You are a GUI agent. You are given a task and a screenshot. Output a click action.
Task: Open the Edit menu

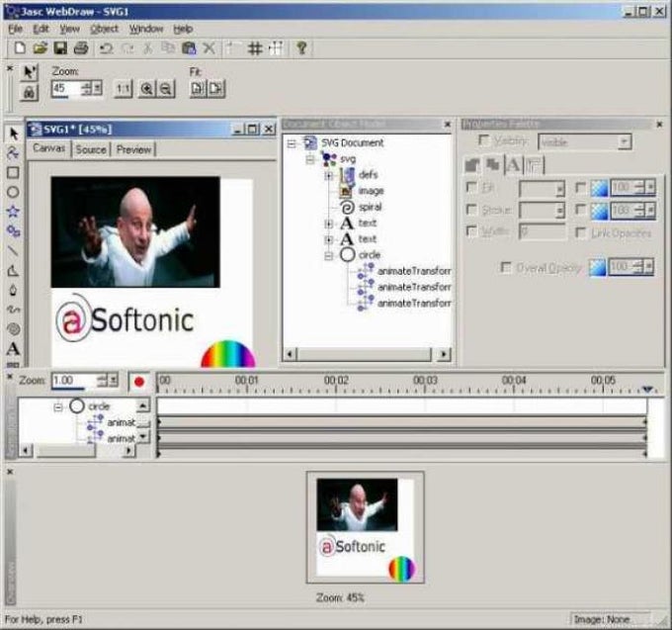42,29
